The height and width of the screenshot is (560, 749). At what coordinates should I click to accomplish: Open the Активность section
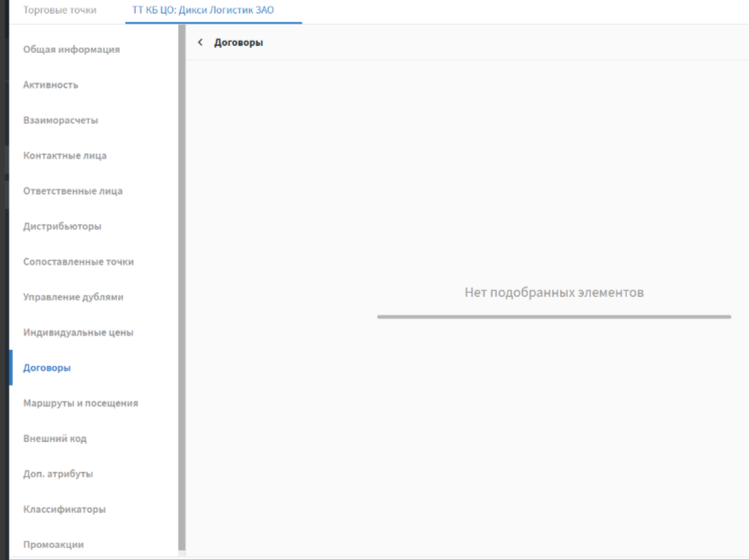[50, 85]
